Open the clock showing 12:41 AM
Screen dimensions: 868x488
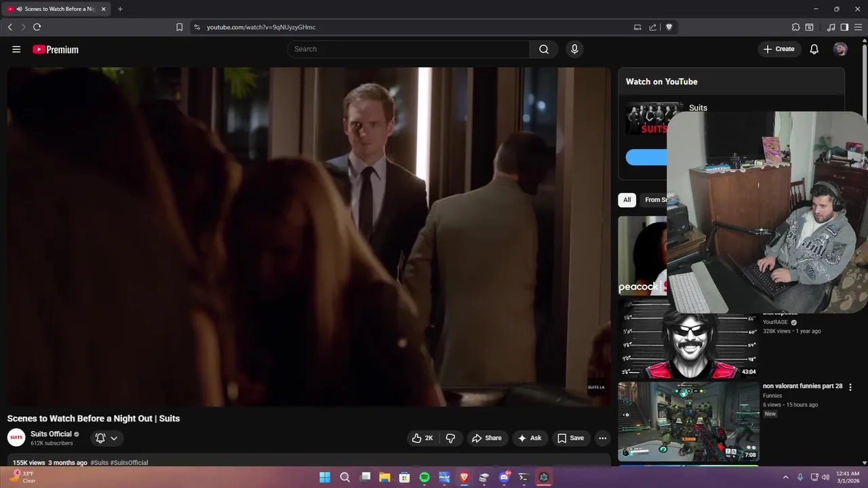point(848,477)
